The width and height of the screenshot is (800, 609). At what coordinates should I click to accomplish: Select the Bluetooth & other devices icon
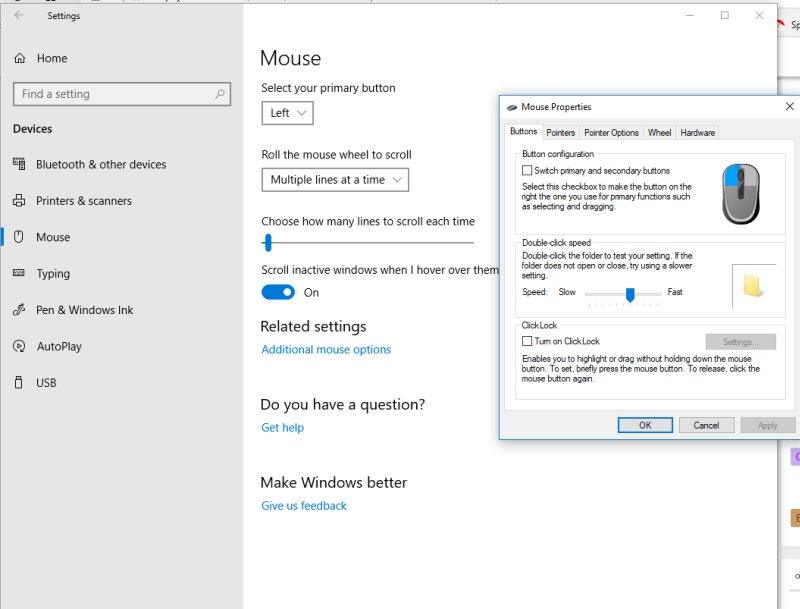click(18, 164)
